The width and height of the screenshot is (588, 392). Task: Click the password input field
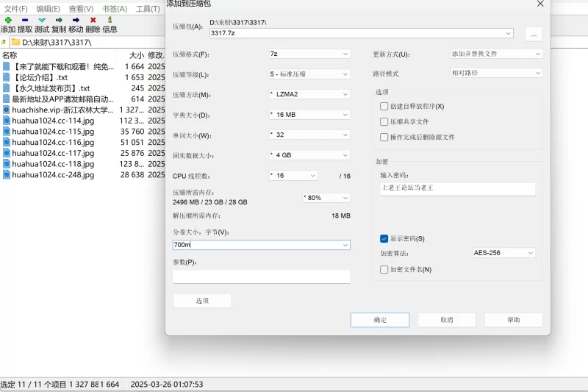click(457, 189)
